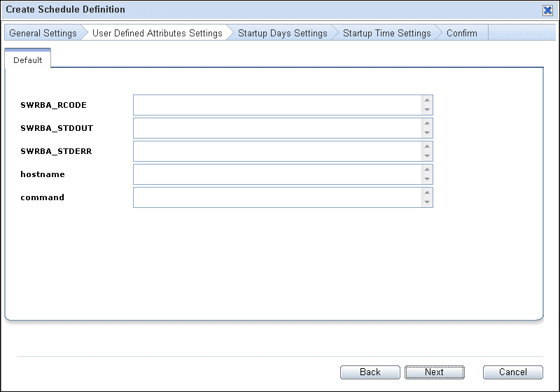Click SWRBA_STDERR field scroll up arrow

427,146
